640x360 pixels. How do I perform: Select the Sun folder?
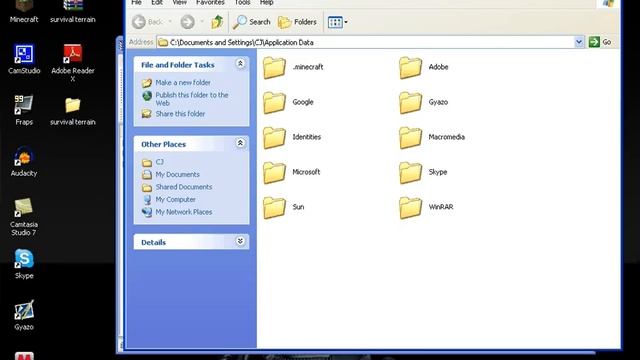tap(284, 207)
